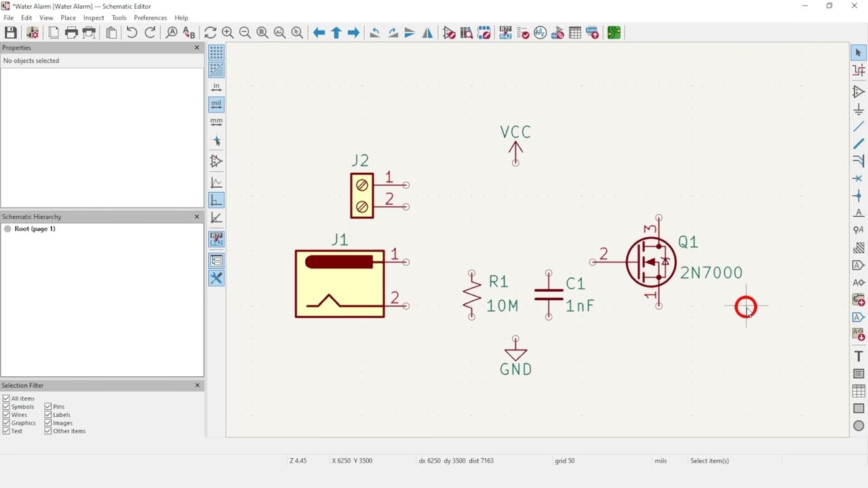Undo the last edit
This screenshot has width=868, height=488.
coord(132,33)
